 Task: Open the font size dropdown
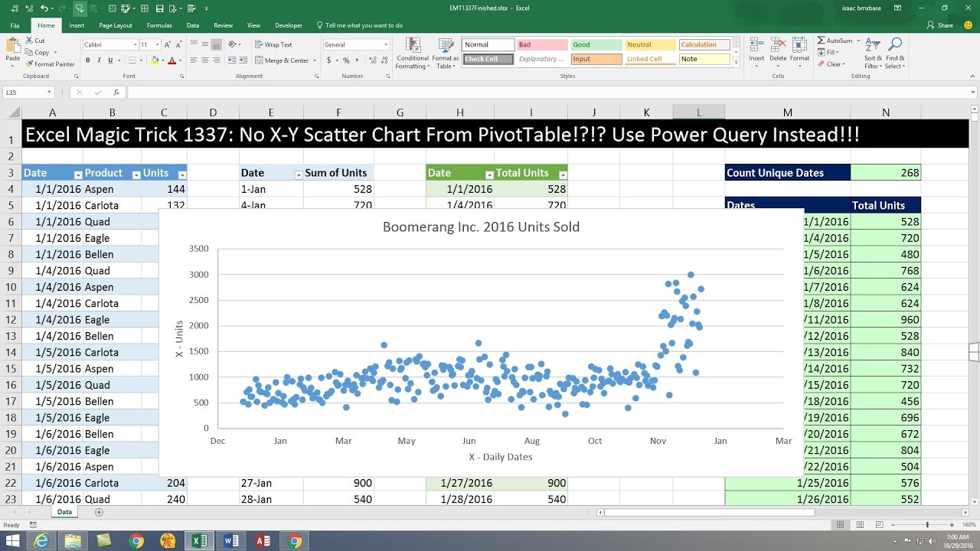(157, 44)
